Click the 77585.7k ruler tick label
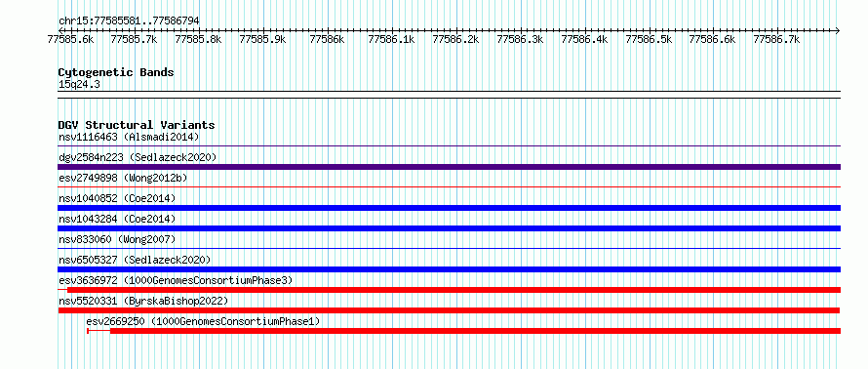 click(134, 39)
